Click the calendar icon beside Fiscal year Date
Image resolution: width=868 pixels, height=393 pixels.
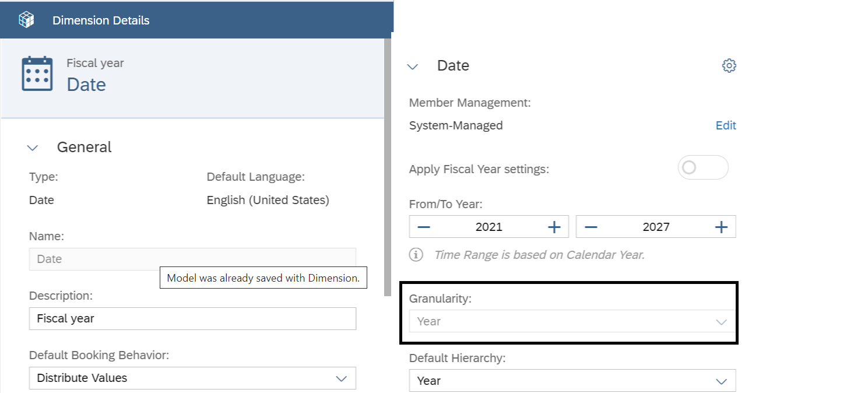point(37,74)
